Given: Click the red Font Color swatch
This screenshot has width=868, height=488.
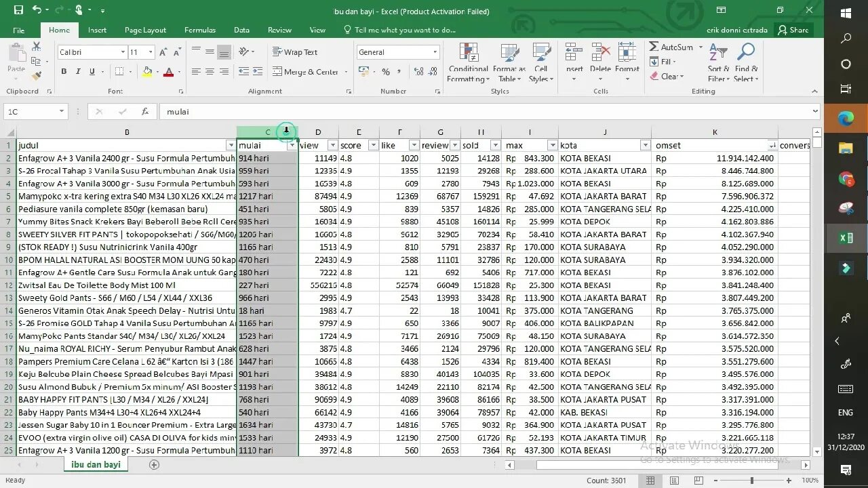Looking at the screenshot, I should click(169, 72).
